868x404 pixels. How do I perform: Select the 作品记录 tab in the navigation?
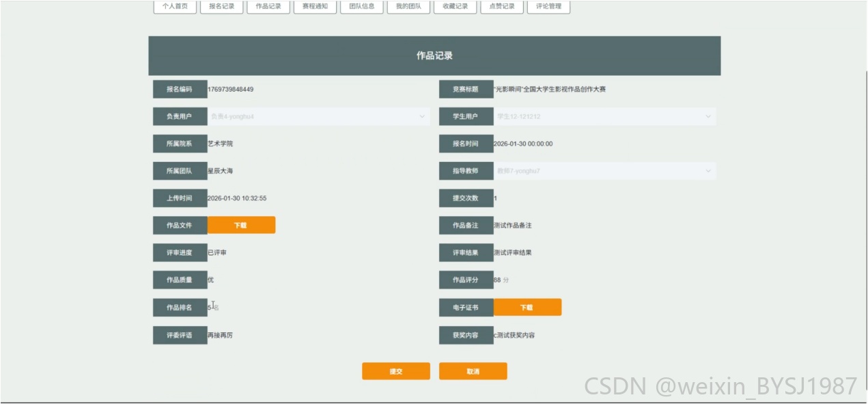tap(268, 7)
